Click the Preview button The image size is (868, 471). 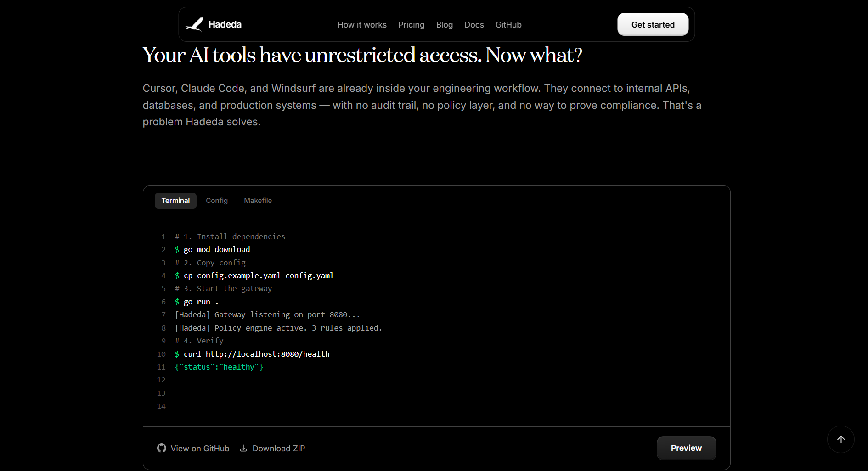coord(686,448)
